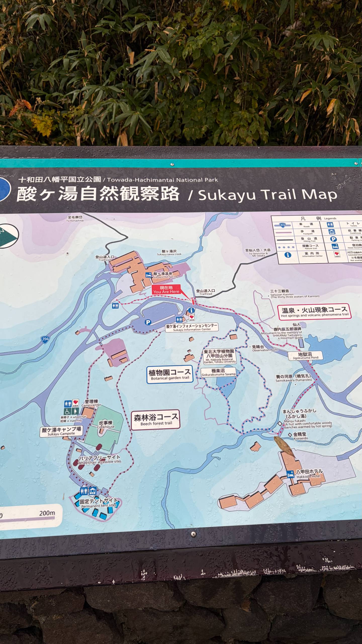The height and width of the screenshot is (644, 362).
Task: Click the information icon in the legend
Action: click(x=288, y=255)
